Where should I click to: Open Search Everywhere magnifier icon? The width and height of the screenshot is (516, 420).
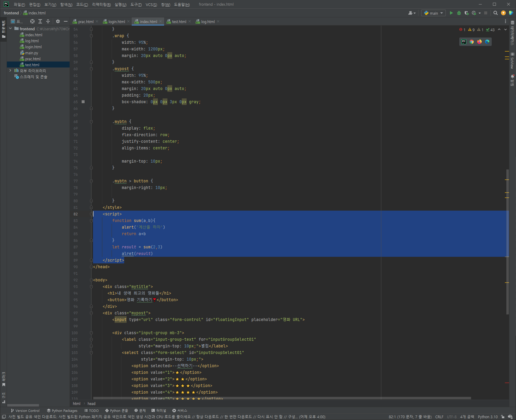496,13
